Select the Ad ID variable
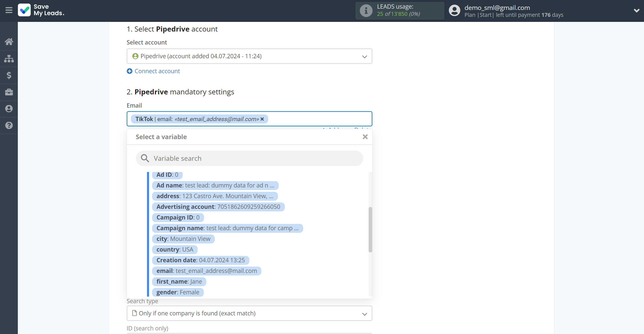644x334 pixels. [x=167, y=175]
